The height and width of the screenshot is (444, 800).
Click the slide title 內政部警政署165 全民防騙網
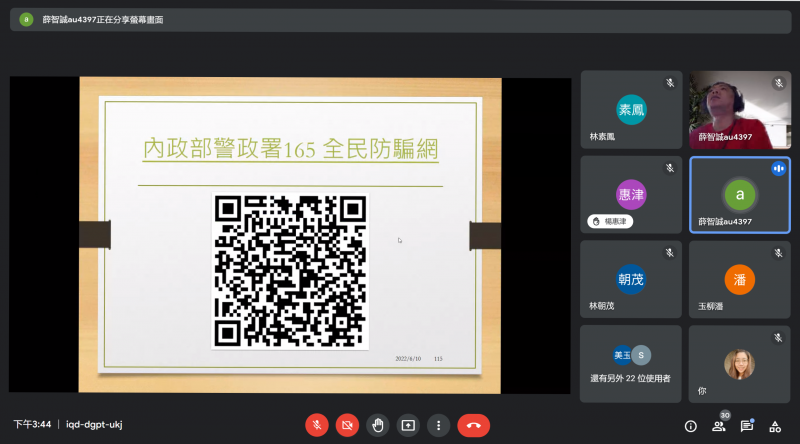(x=290, y=149)
